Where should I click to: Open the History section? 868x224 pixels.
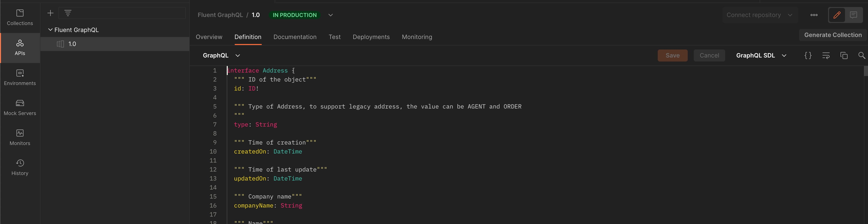[x=20, y=168]
